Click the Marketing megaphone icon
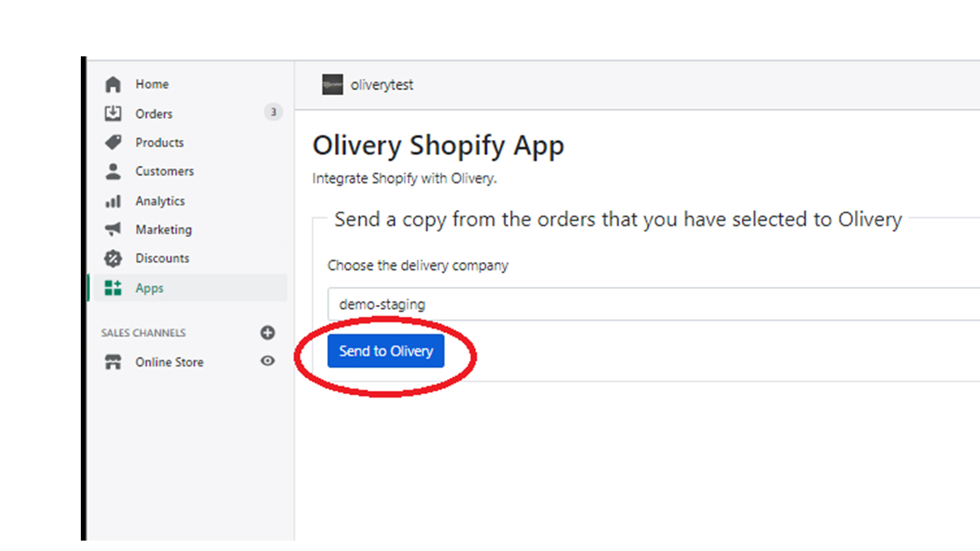 (113, 230)
